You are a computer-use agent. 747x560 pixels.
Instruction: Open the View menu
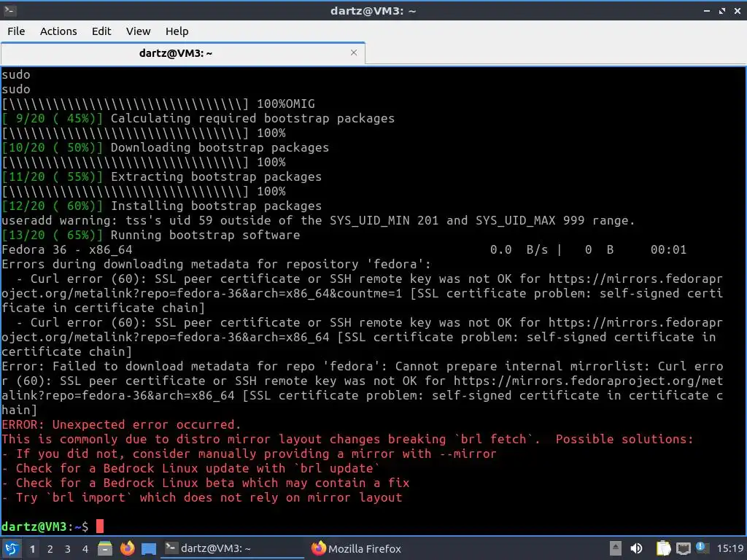pyautogui.click(x=138, y=31)
